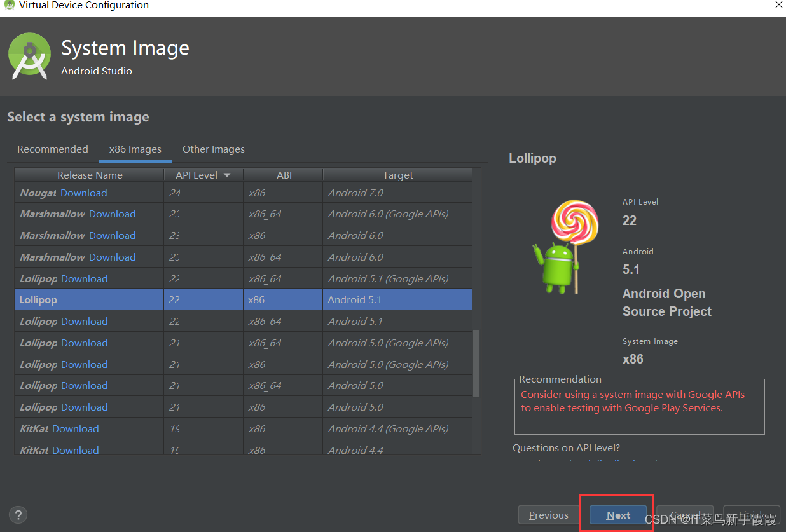Sort by the ABI column header
The width and height of the screenshot is (786, 532).
pos(284,175)
